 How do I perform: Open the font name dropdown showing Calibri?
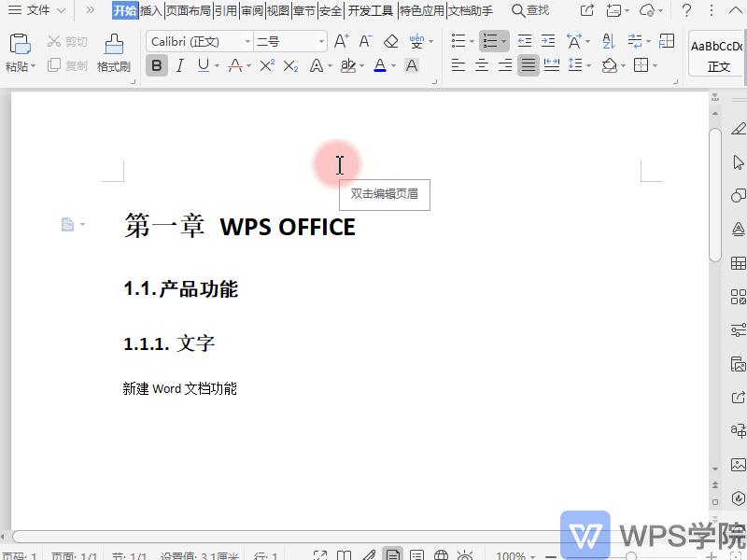click(198, 42)
